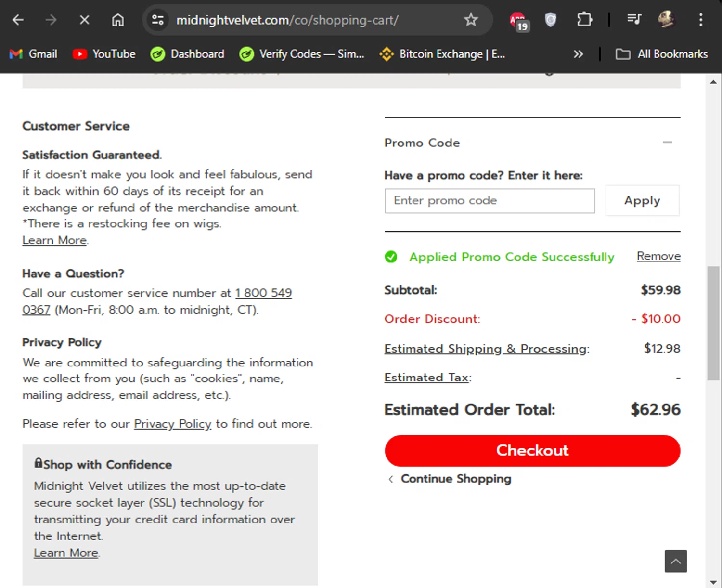The image size is (722, 588).
Task: Open the All Bookmarks folder
Action: [x=662, y=54]
